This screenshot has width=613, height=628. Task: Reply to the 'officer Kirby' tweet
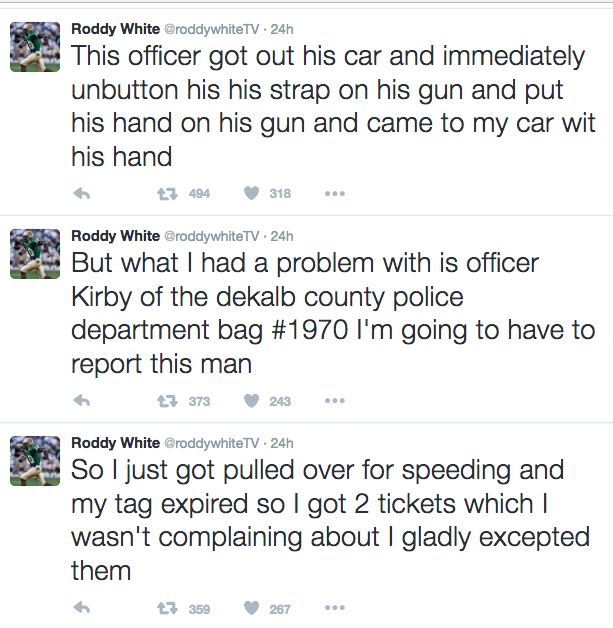click(x=82, y=401)
